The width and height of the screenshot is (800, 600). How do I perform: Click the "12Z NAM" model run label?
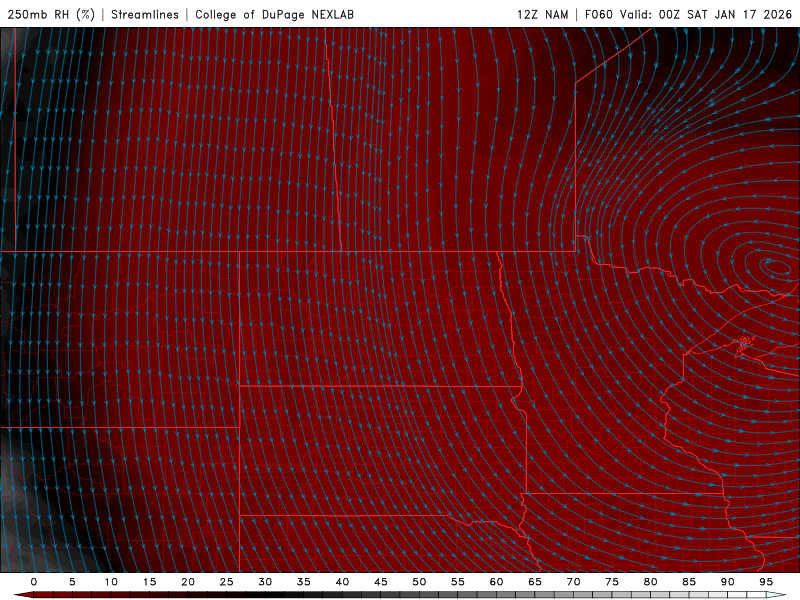(543, 14)
